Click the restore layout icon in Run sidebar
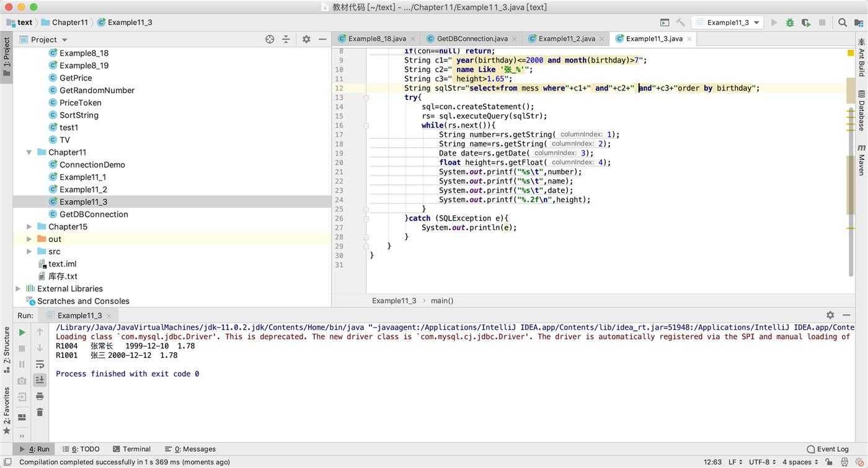The height and width of the screenshot is (468, 868). coord(22,417)
